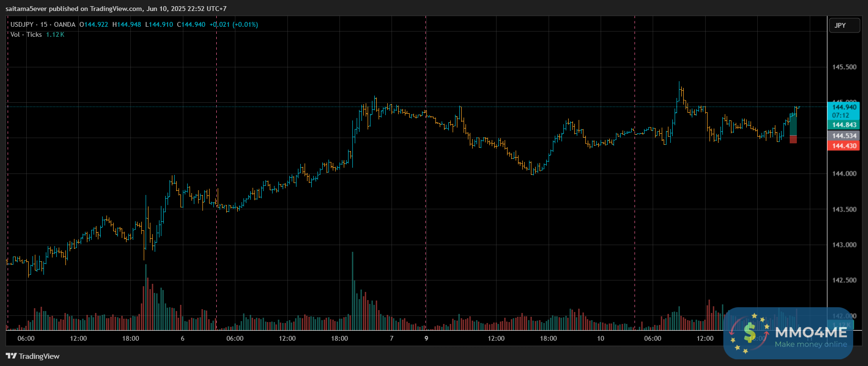Click the saitama5ever published header text
Image resolution: width=868 pixels, height=366 pixels.
[116, 9]
